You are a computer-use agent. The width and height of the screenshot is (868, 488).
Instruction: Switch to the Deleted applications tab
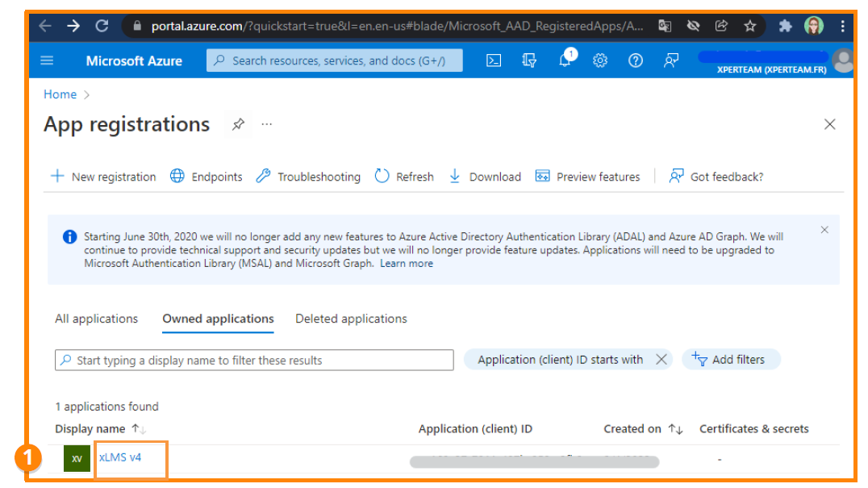pos(351,319)
